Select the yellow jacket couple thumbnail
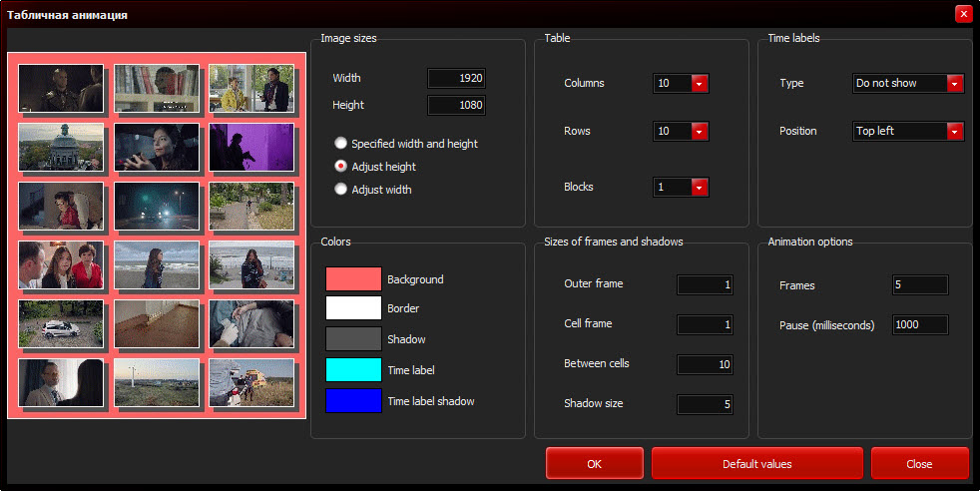Screen dimensions: 980x491 251,88
